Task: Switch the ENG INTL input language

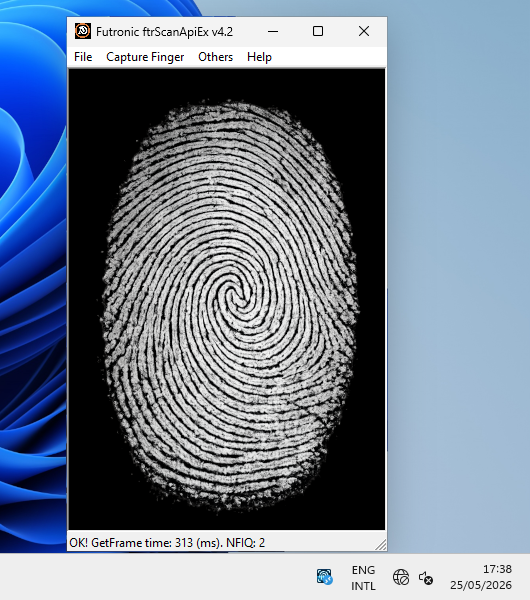Action: 363,578
